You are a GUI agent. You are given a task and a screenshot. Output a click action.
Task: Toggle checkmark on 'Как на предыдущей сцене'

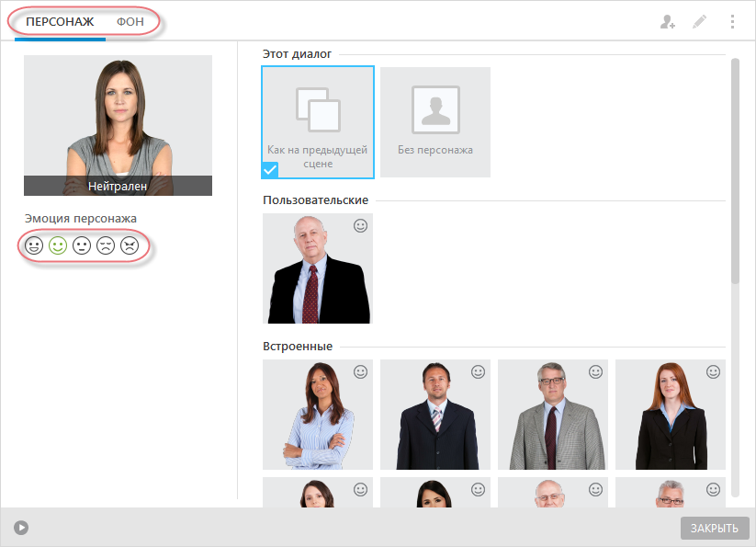270,170
